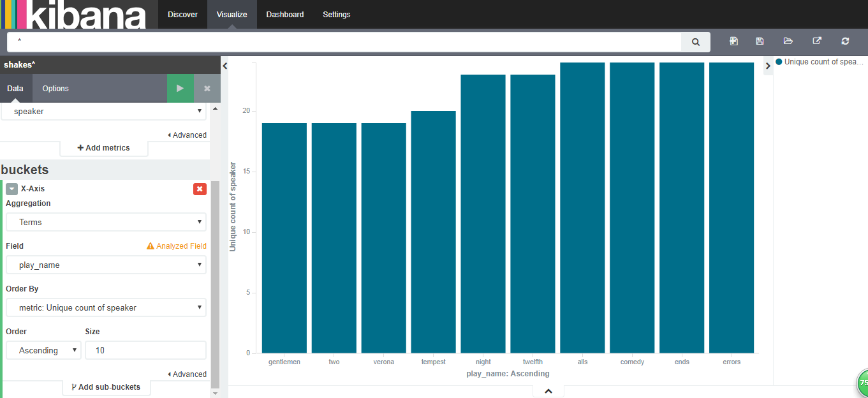The image size is (868, 398).
Task: Click the bar for tempest
Action: coord(434,232)
